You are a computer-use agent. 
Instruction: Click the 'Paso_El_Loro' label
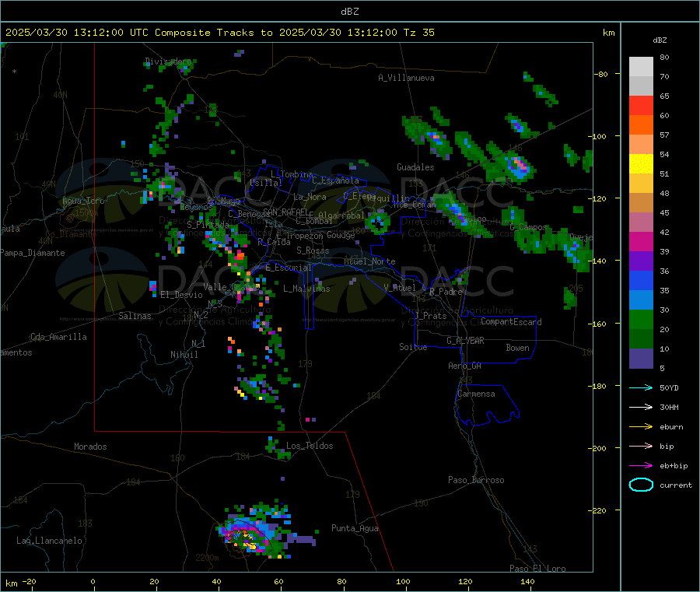click(x=538, y=569)
